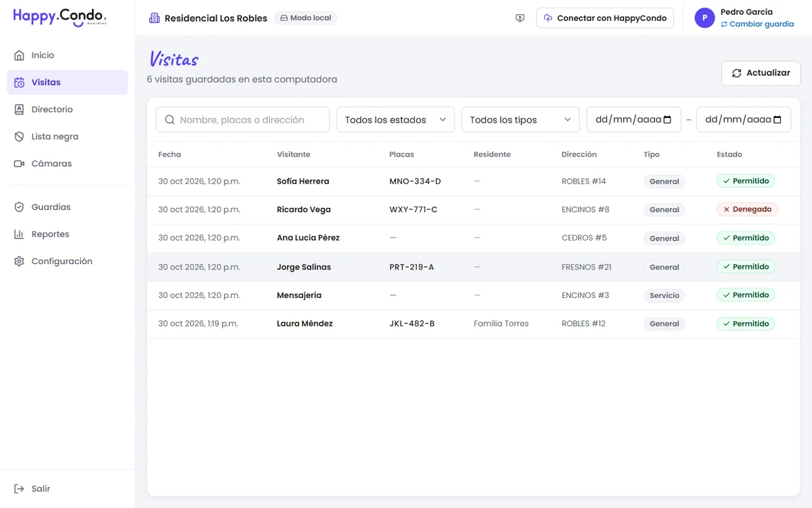Click the Pedro García profile avatar

click(x=704, y=18)
